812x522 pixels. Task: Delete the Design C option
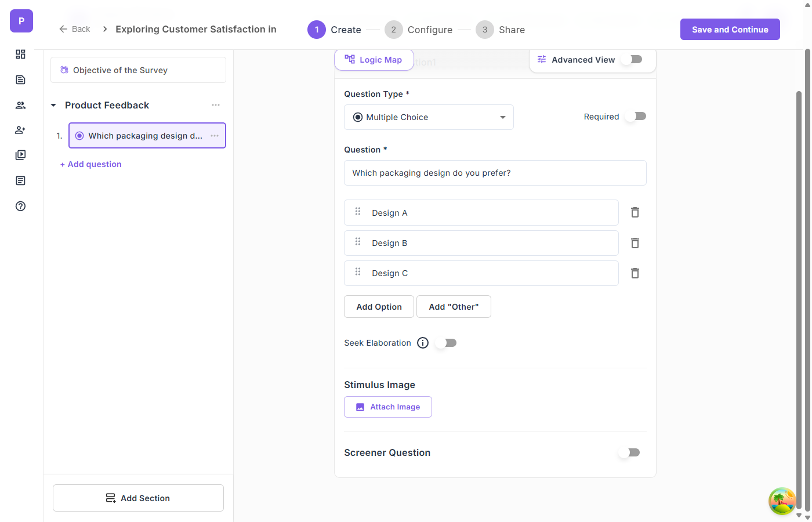[x=635, y=273]
